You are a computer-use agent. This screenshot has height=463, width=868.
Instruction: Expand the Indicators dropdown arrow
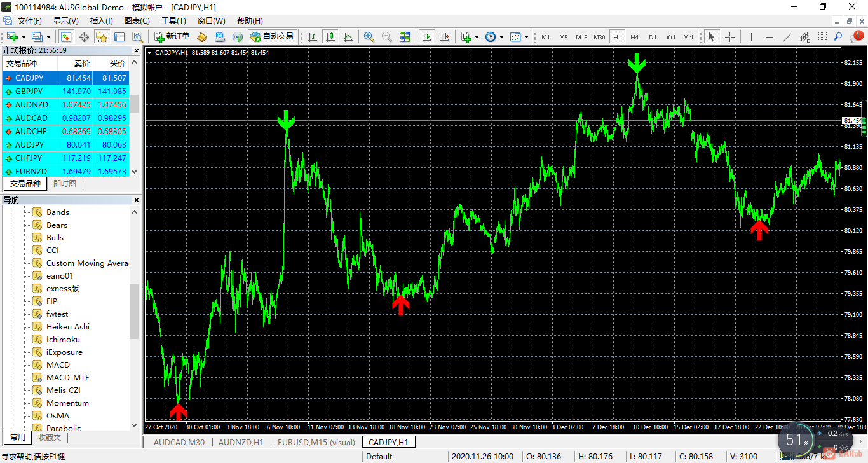click(477, 37)
